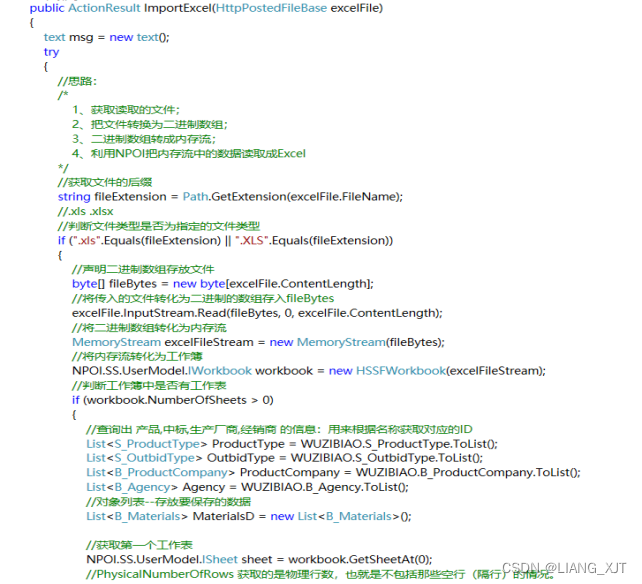Click the '//思路:' comment

(77, 81)
